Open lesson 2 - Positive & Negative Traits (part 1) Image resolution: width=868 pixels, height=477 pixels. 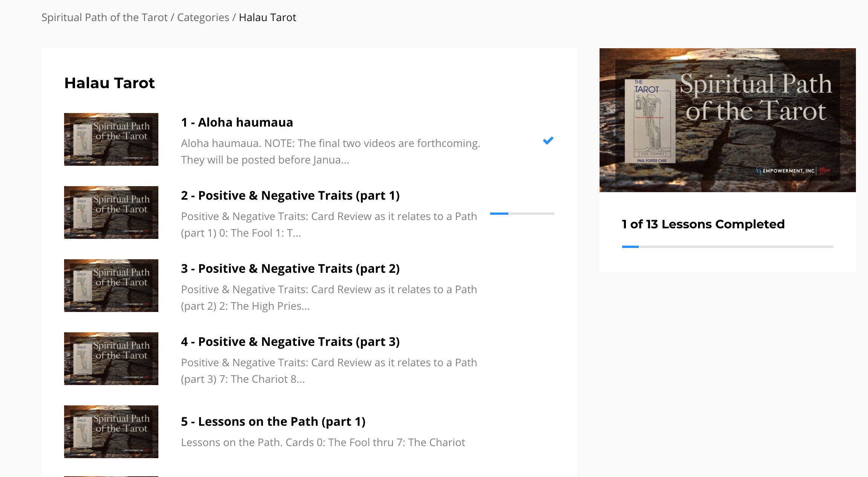290,195
